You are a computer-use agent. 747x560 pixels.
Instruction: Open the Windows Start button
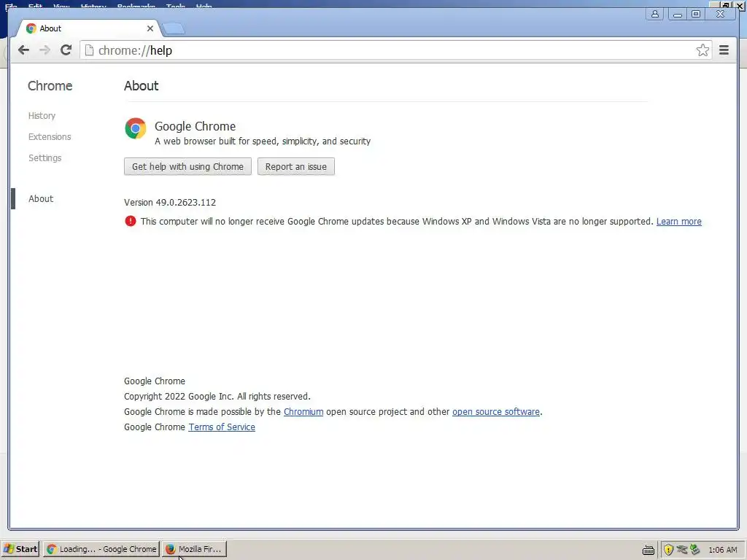(x=20, y=549)
